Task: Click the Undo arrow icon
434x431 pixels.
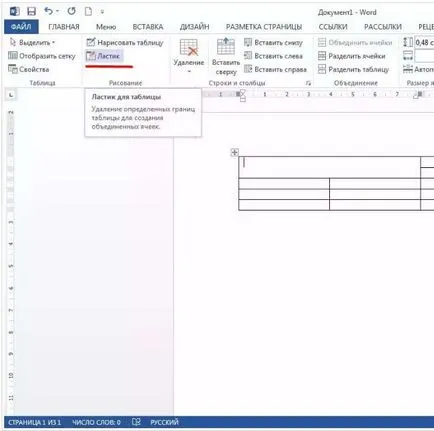Action: (49, 12)
